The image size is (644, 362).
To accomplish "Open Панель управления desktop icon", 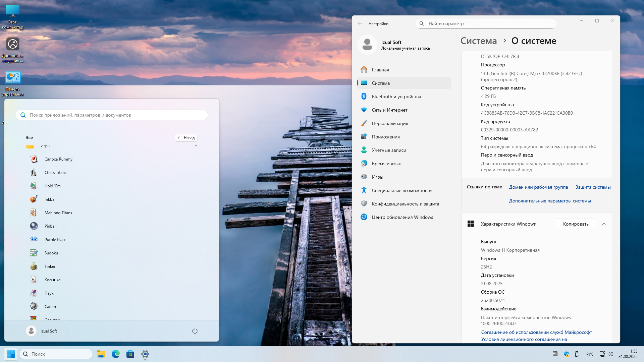I will click(12, 83).
